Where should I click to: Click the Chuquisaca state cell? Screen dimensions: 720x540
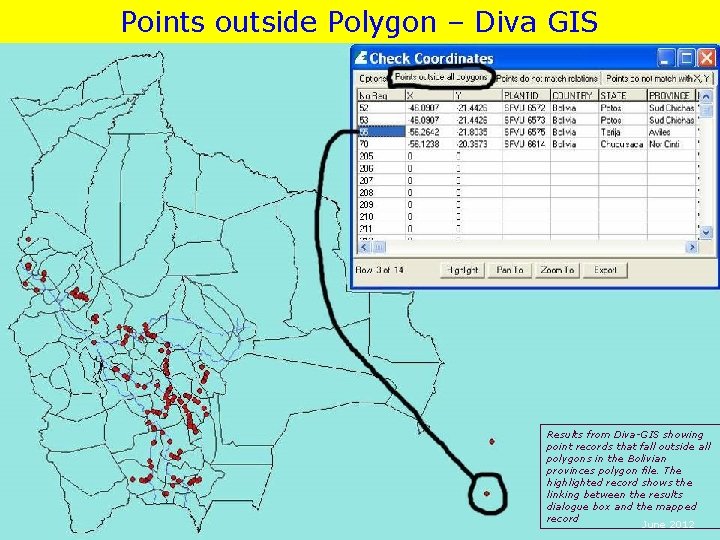pyautogui.click(x=622, y=144)
